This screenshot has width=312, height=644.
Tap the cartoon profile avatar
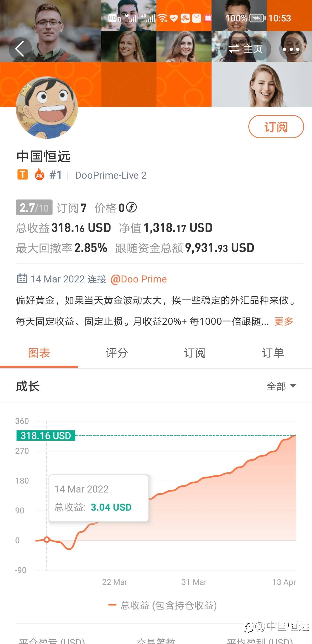pyautogui.click(x=47, y=108)
